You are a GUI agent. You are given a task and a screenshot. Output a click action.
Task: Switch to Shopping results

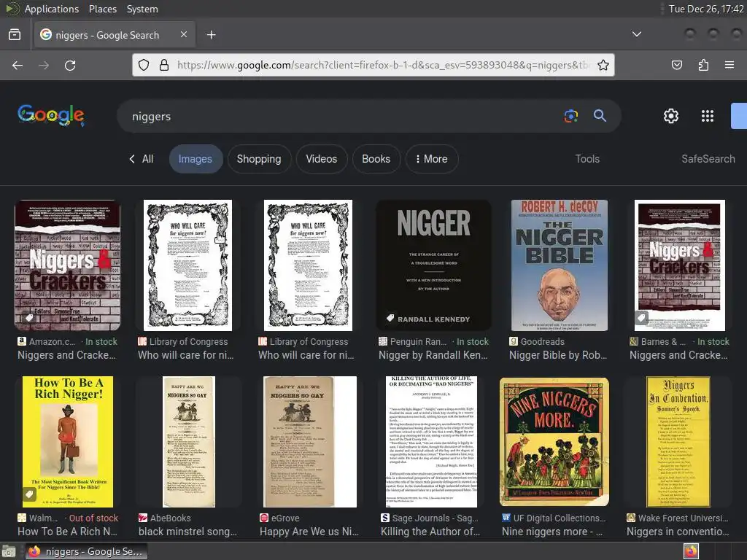259,158
